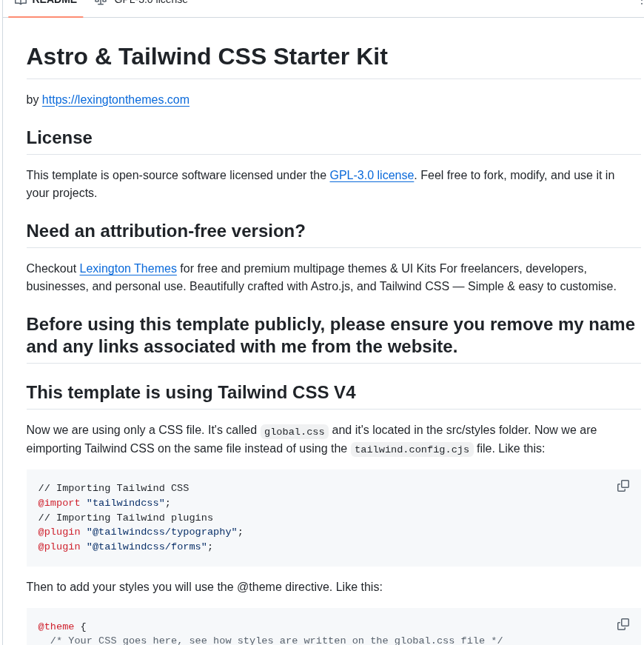Open the Lexington Themes link
The height and width of the screenshot is (645, 644).
coord(127,268)
